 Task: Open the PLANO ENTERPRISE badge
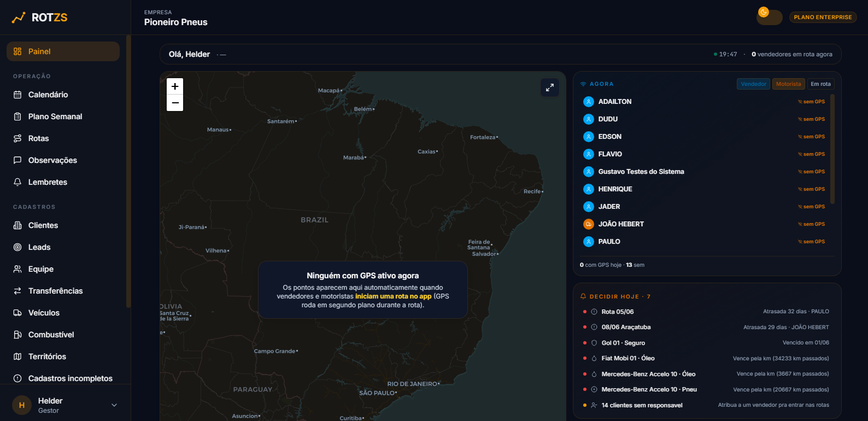coord(823,17)
